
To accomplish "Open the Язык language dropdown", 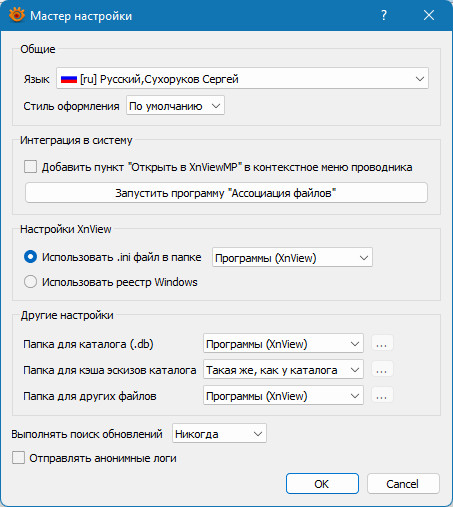I will point(242,79).
